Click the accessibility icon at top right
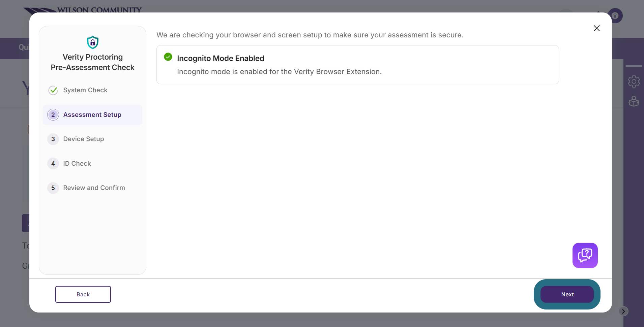 [x=615, y=15]
